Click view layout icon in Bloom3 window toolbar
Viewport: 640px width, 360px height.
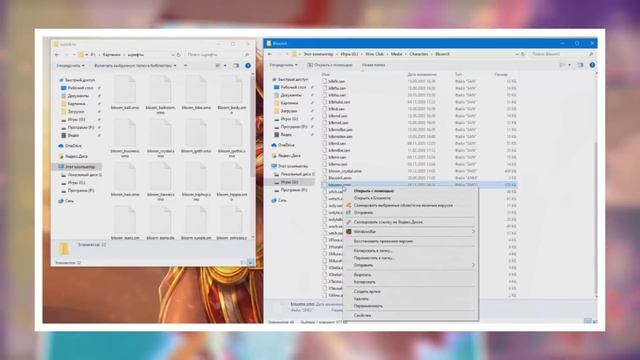[x=562, y=65]
